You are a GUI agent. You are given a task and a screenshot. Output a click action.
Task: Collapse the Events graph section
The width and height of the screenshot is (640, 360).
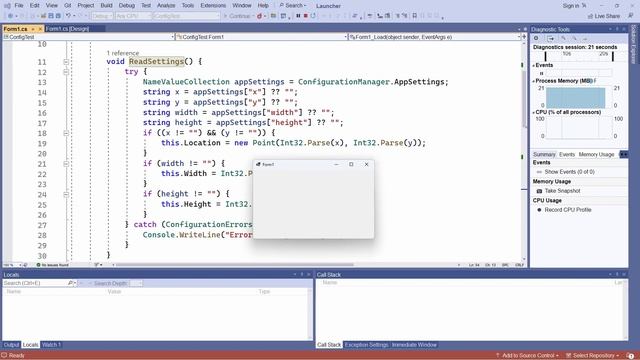click(x=533, y=65)
